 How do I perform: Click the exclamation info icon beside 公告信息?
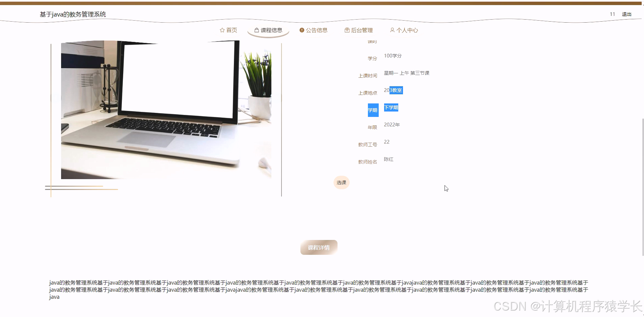click(x=301, y=30)
